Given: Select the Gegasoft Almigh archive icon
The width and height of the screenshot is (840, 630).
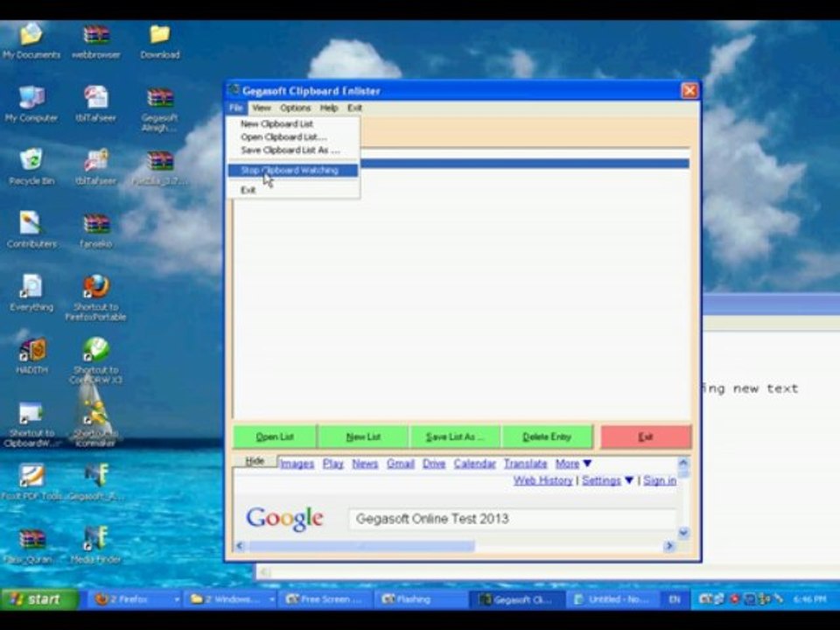Looking at the screenshot, I should 159,108.
